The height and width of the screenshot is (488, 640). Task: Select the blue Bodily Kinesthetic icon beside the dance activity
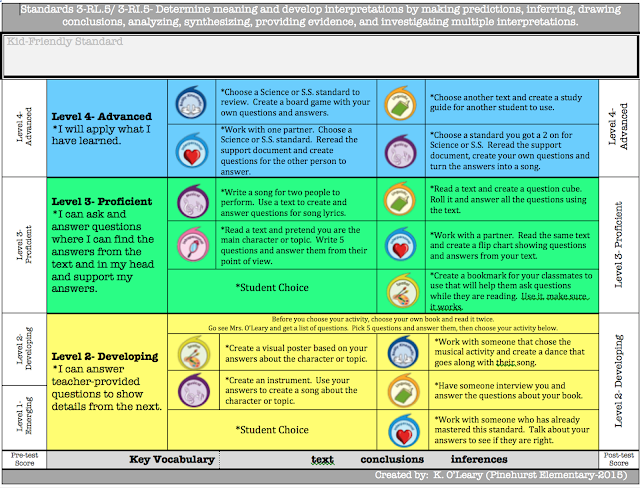404,352
